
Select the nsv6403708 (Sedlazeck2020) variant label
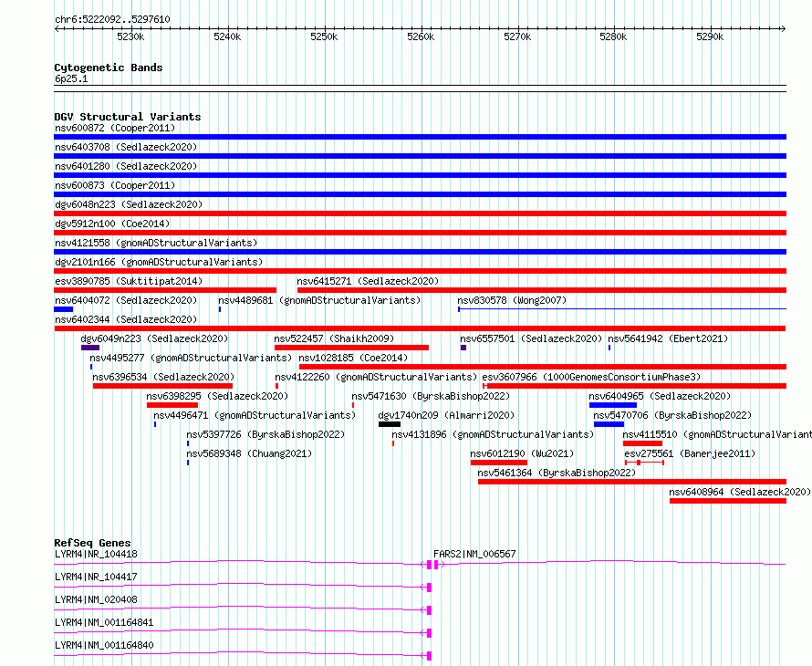[x=126, y=147]
